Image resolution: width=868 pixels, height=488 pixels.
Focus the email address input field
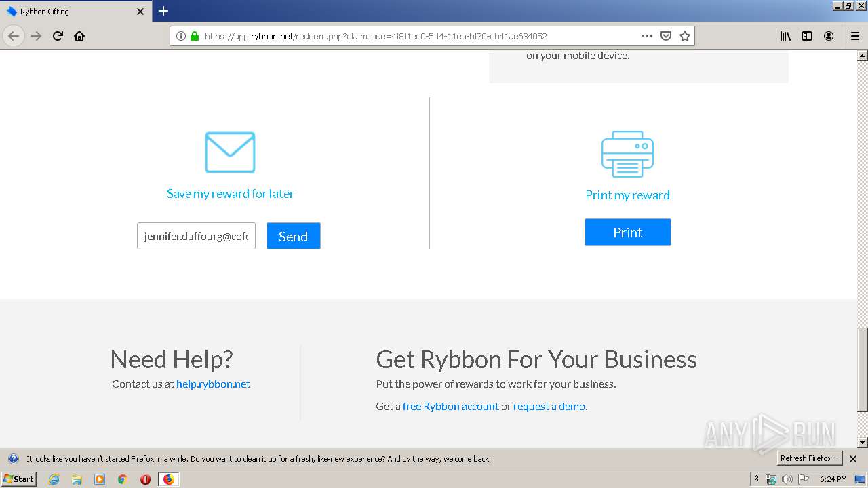pyautogui.click(x=196, y=236)
